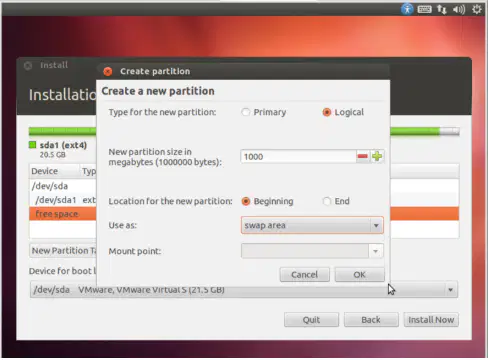Click the partition size input field
The height and width of the screenshot is (360, 488).
tap(298, 157)
